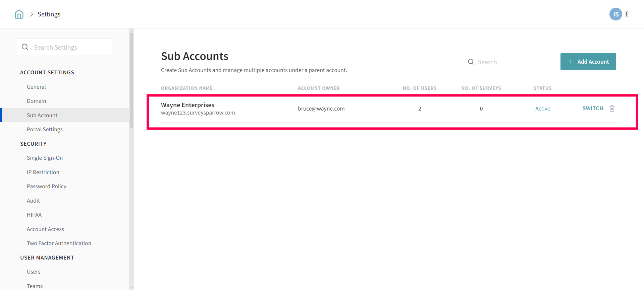The width and height of the screenshot is (644, 291).
Task: Click the Add Account button
Action: tap(588, 62)
